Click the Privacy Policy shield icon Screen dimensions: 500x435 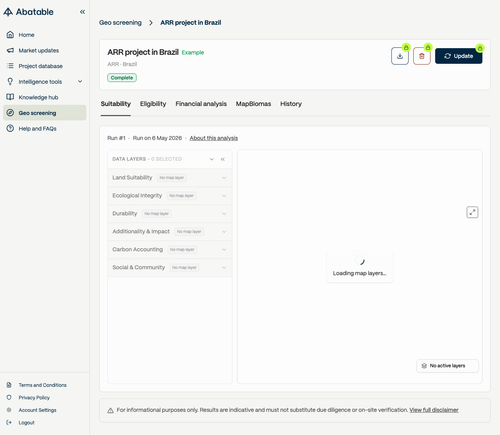click(x=9, y=397)
